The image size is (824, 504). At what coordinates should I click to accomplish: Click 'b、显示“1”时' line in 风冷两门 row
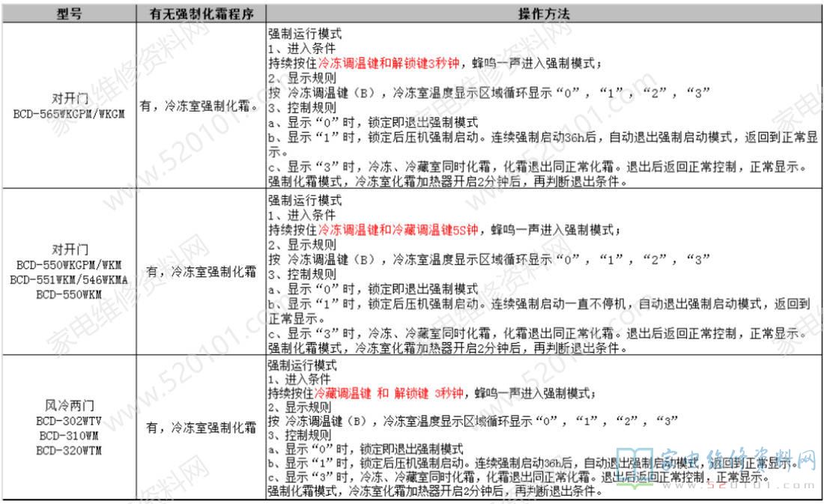pos(533,463)
